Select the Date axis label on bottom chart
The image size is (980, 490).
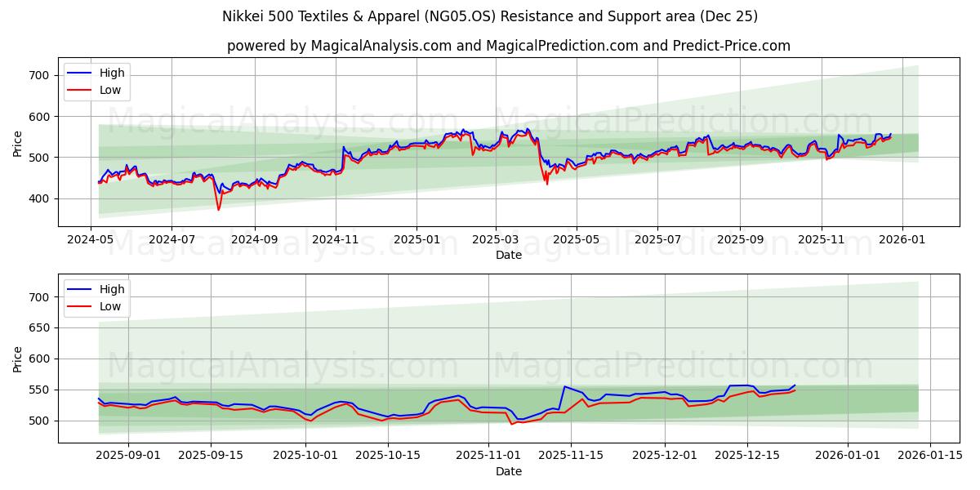pos(507,471)
